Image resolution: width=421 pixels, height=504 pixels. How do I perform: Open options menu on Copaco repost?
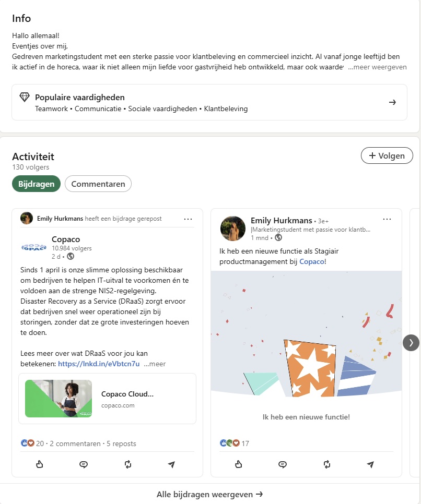pyautogui.click(x=188, y=219)
